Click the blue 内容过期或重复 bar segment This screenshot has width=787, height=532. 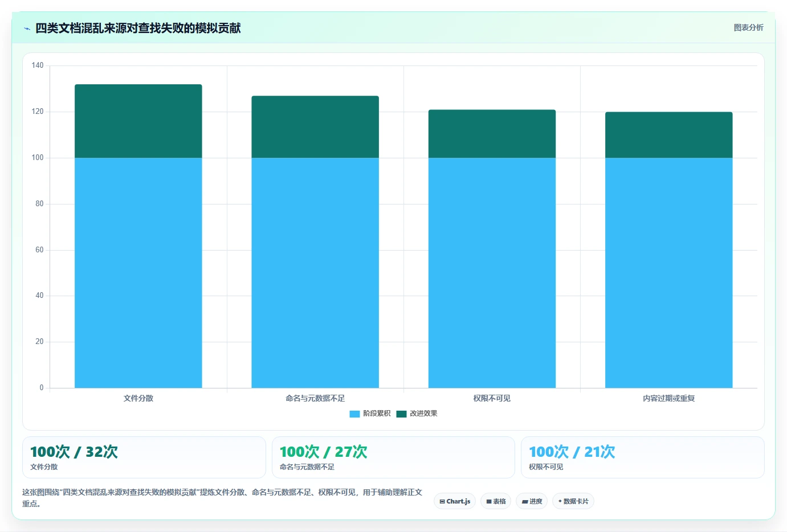(x=669, y=273)
